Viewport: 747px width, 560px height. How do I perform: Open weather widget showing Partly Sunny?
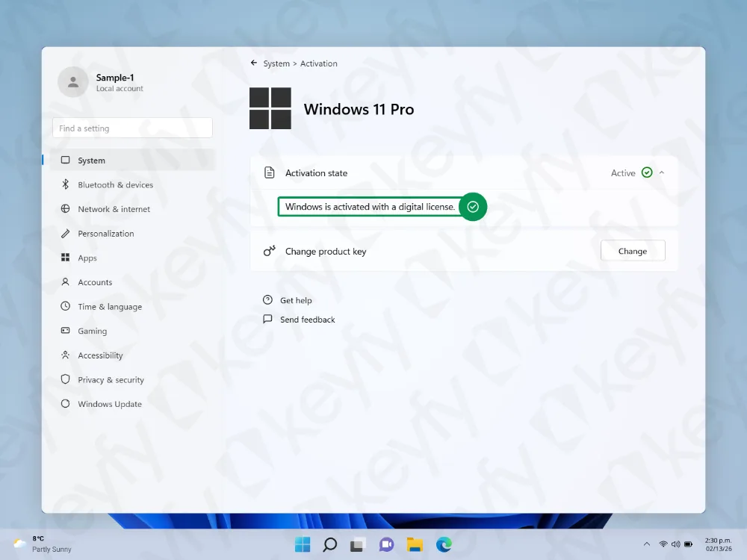coord(42,544)
